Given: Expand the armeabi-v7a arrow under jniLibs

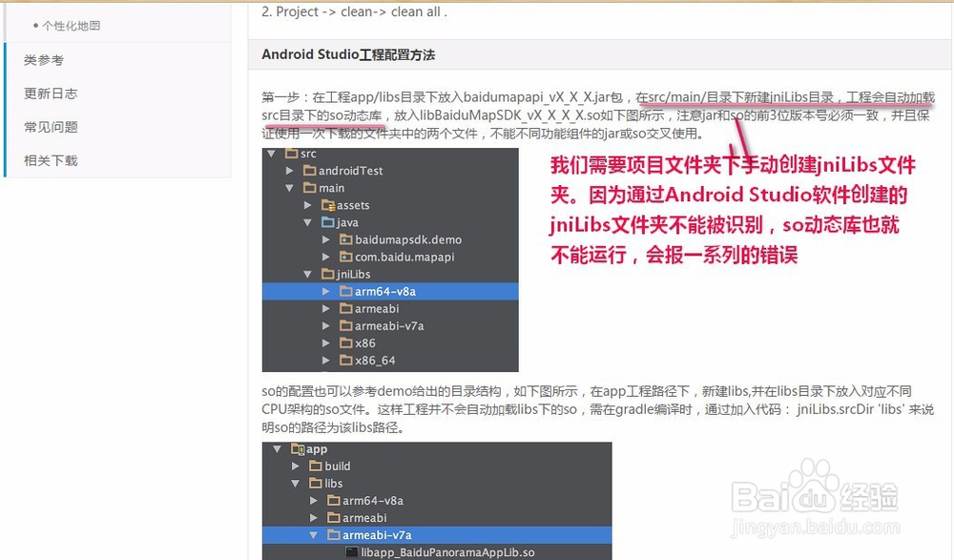Looking at the screenshot, I should click(326, 326).
